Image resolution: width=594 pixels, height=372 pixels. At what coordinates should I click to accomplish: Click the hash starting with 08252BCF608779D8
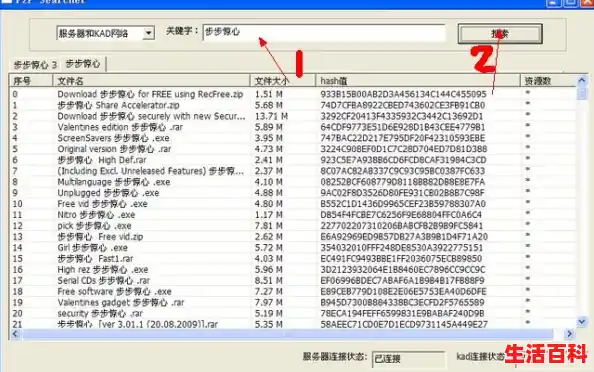403,182
